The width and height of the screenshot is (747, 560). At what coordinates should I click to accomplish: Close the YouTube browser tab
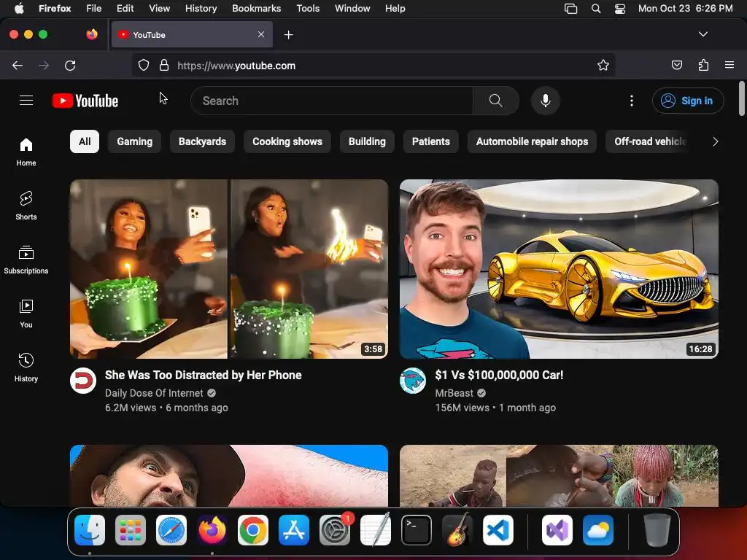coord(261,34)
